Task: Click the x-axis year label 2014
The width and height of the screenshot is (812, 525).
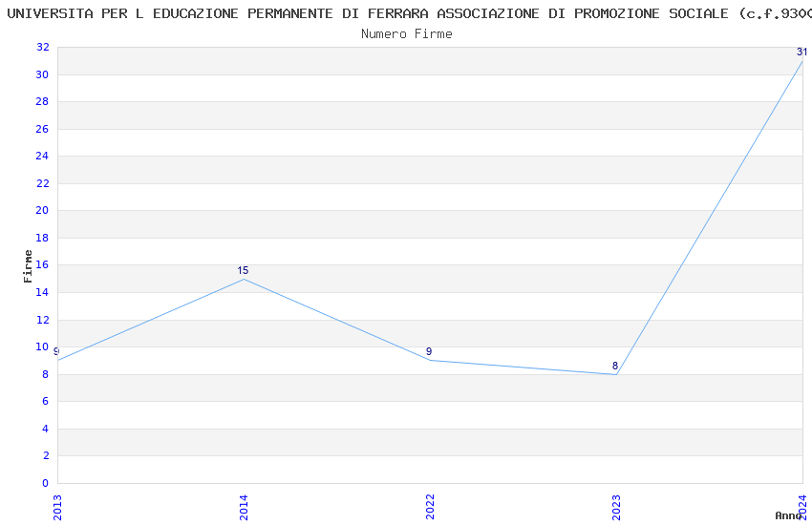Action: point(244,508)
